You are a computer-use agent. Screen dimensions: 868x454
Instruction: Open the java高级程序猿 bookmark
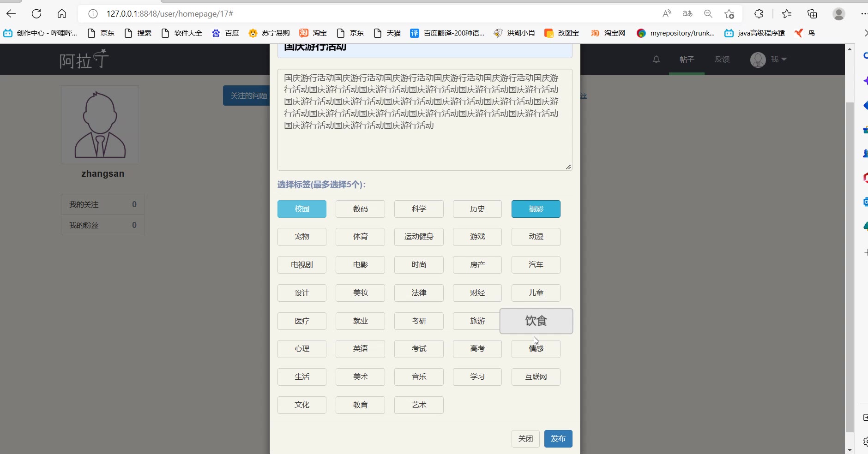point(755,33)
